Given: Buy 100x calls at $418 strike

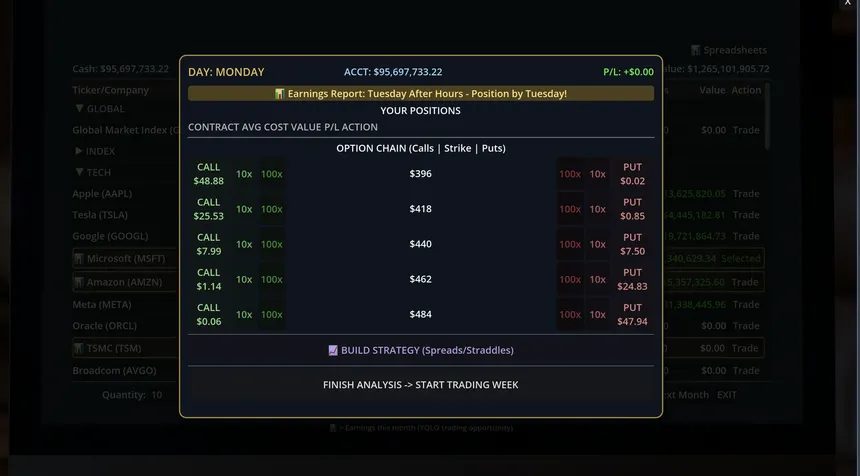Looking at the screenshot, I should click(x=271, y=209).
